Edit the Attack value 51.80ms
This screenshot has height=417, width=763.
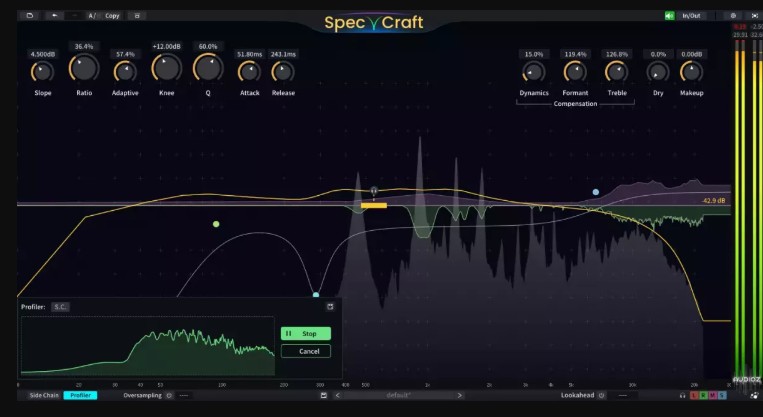(x=250, y=54)
